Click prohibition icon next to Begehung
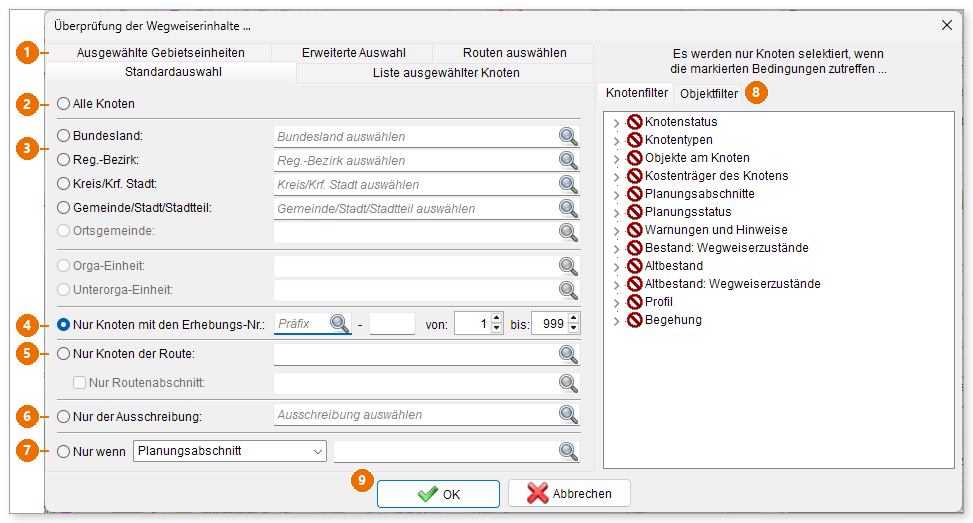This screenshot has height=523, width=973. pos(634,320)
